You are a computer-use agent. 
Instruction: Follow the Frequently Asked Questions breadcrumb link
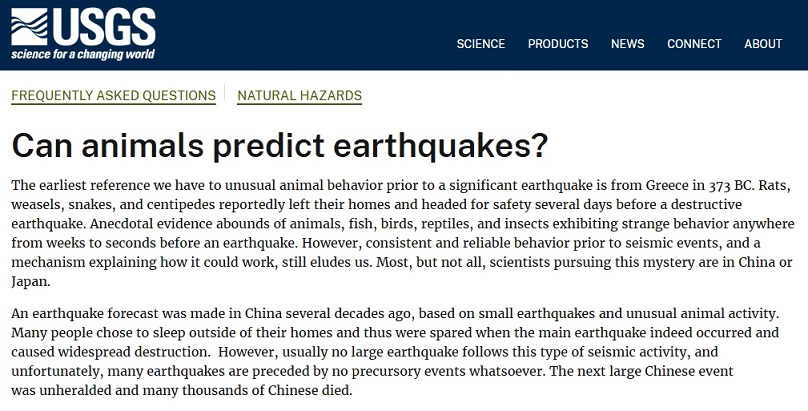(x=113, y=96)
